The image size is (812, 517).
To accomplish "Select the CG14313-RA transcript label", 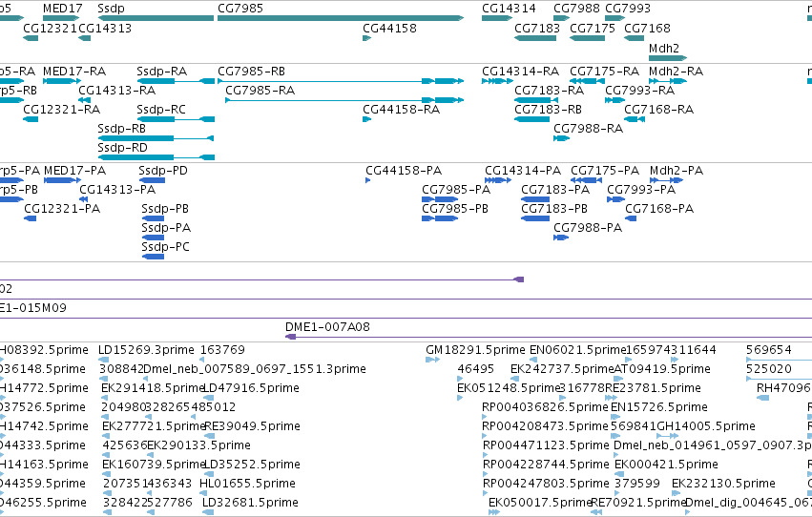I will (x=117, y=91).
